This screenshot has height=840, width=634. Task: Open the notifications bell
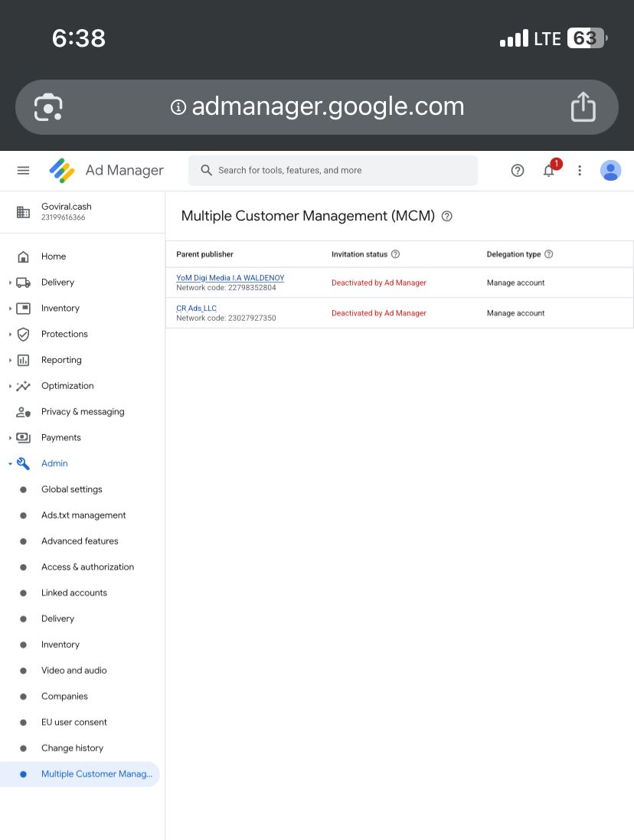(549, 170)
